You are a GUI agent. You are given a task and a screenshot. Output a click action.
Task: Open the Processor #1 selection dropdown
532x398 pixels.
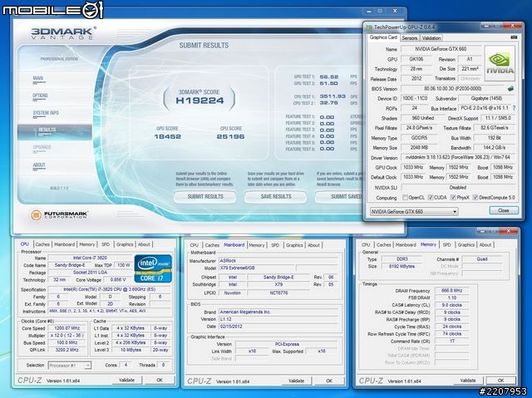(70, 366)
